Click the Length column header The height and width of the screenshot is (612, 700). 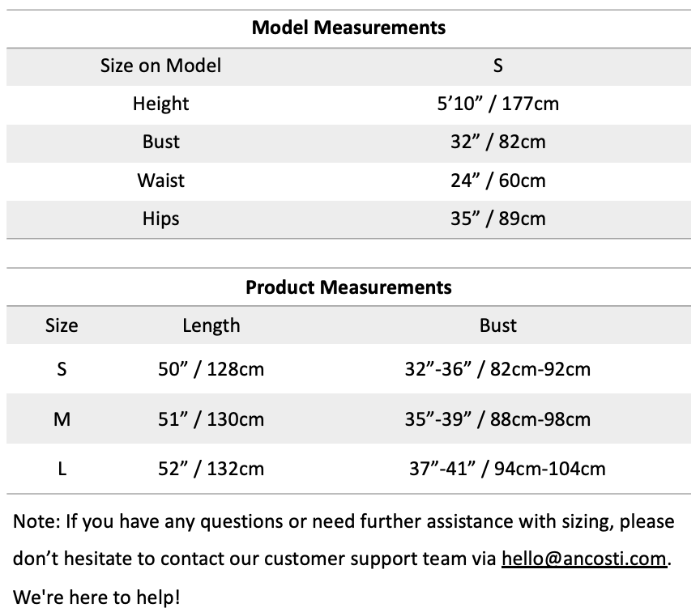(x=211, y=325)
